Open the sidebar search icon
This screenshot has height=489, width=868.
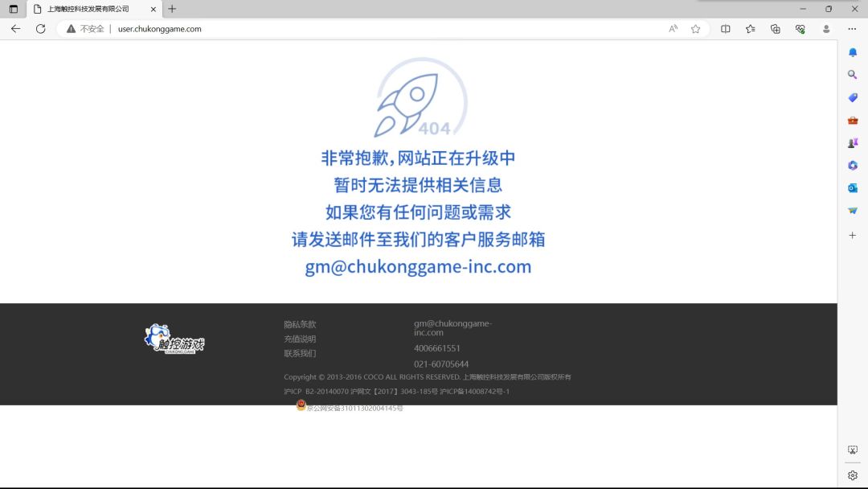click(853, 75)
